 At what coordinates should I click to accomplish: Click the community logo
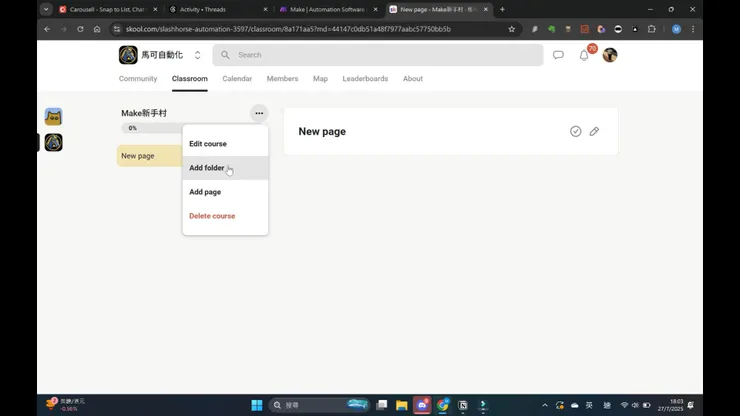[x=128, y=55]
